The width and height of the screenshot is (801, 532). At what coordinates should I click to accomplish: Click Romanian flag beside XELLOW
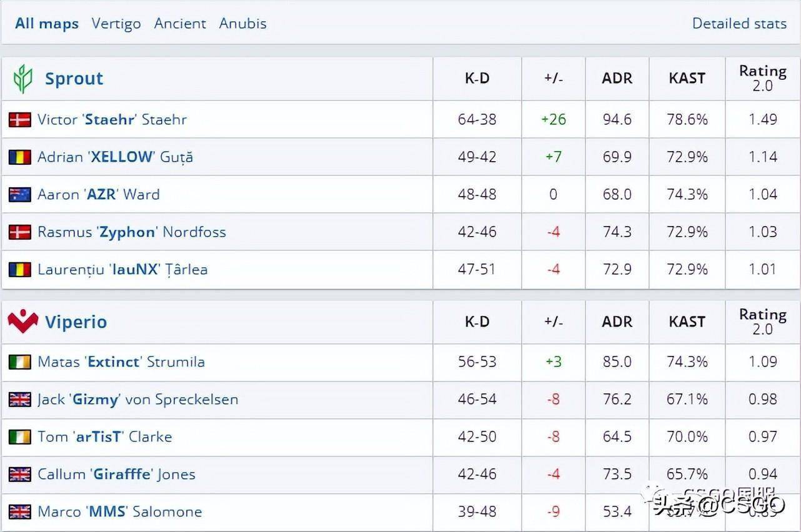click(20, 157)
